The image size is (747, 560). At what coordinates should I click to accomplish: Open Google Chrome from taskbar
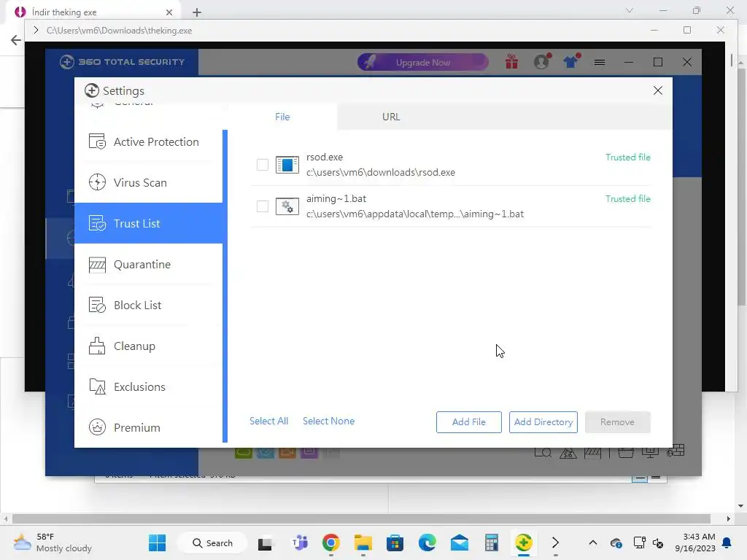330,542
